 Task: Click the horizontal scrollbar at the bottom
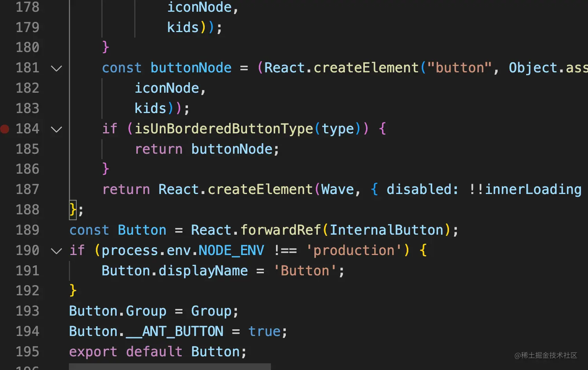pyautogui.click(x=170, y=367)
